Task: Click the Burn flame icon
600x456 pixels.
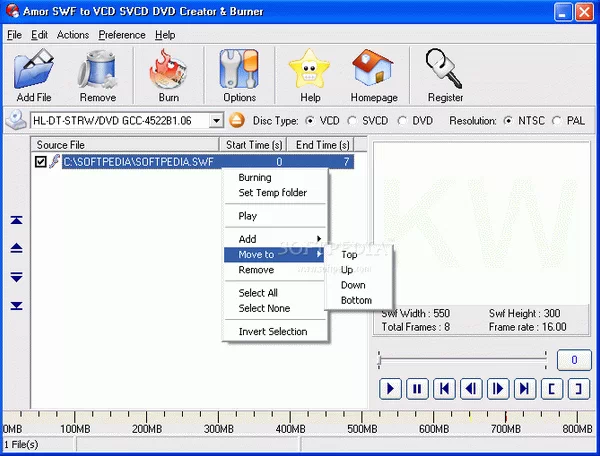Action: [x=168, y=69]
